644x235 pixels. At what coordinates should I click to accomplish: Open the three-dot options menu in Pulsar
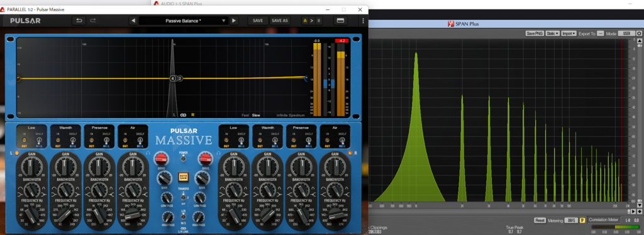(x=363, y=21)
